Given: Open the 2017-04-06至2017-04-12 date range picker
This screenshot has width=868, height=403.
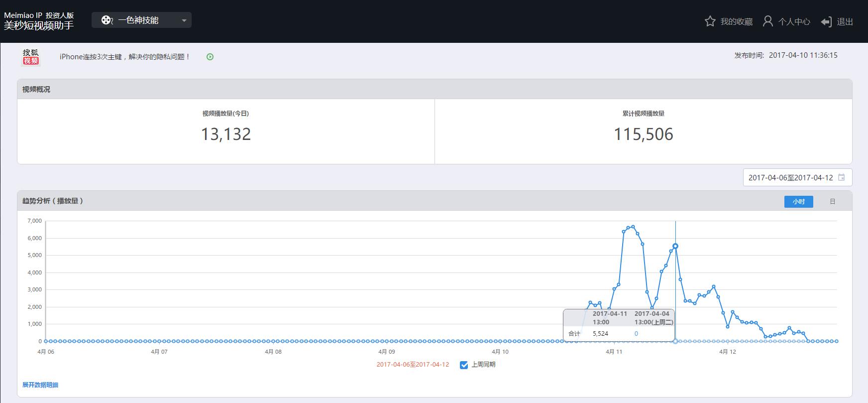Looking at the screenshot, I should point(797,177).
